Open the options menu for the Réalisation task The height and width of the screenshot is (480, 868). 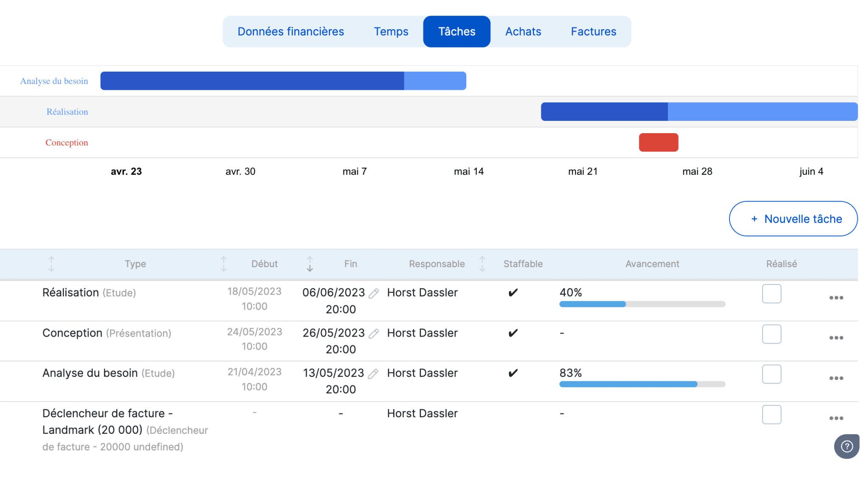click(836, 298)
